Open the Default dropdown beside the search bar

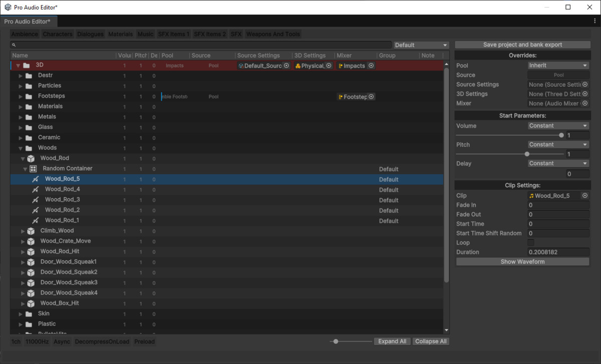421,45
